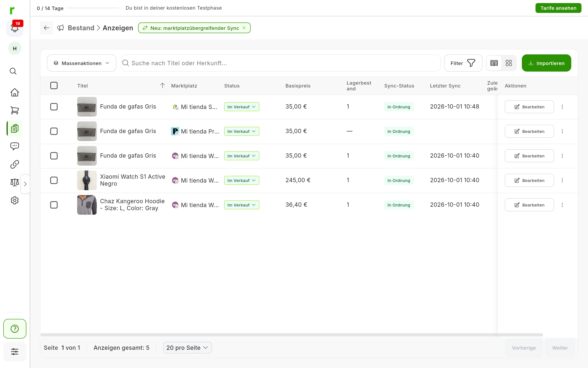The width and height of the screenshot is (588, 368).
Task: Open more options for Chaz Kangeroo Hoodie row
Action: click(562, 205)
